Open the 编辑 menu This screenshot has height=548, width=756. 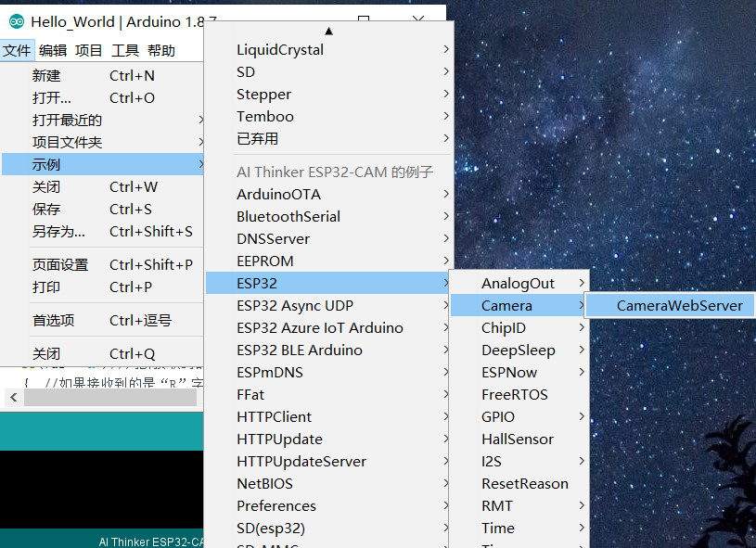(53, 50)
